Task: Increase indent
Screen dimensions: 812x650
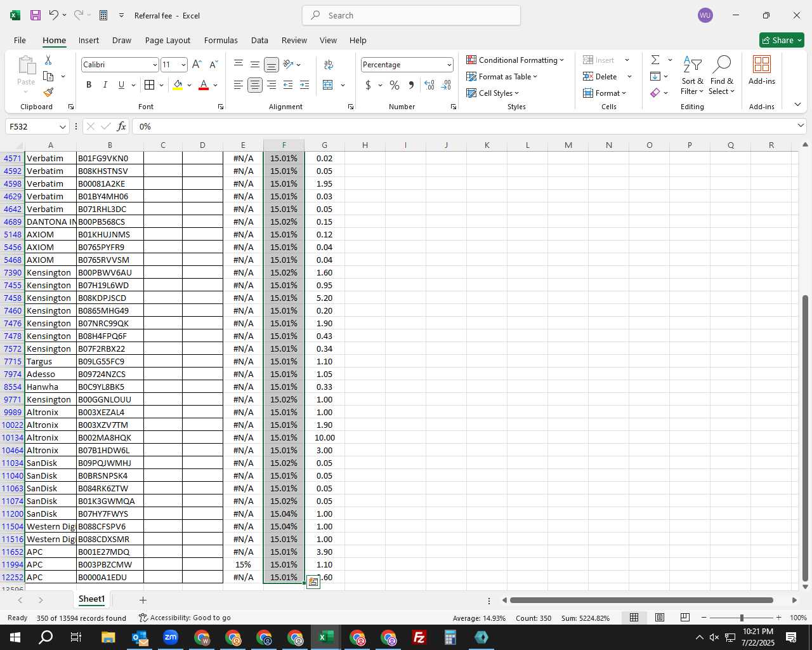Action: click(304, 85)
